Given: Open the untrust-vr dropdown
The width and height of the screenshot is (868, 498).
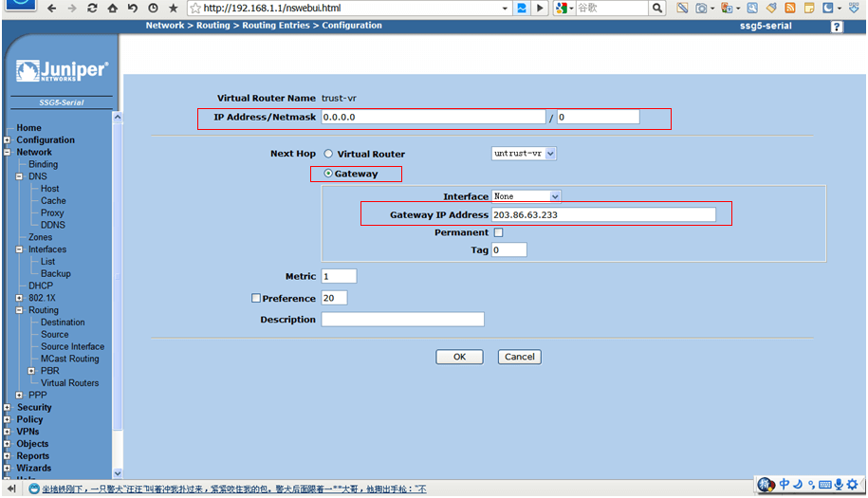Looking at the screenshot, I should 524,153.
